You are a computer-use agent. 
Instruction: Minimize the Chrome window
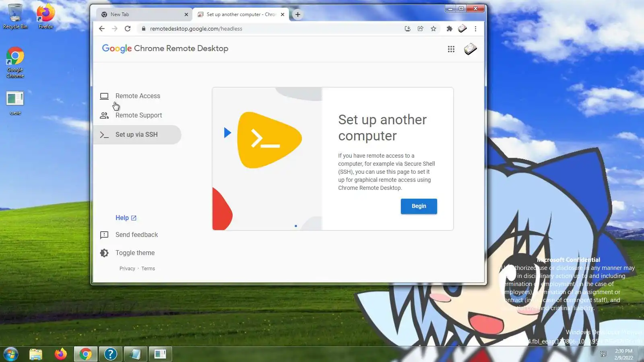[450, 8]
